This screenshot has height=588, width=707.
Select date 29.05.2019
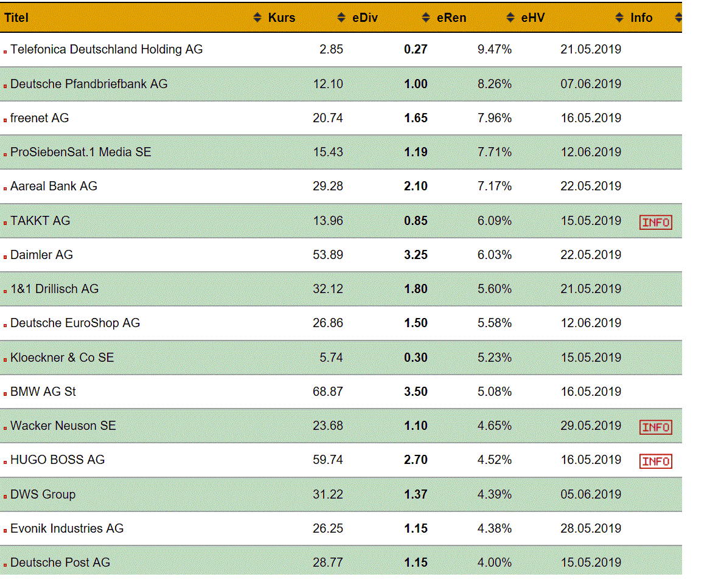click(591, 426)
